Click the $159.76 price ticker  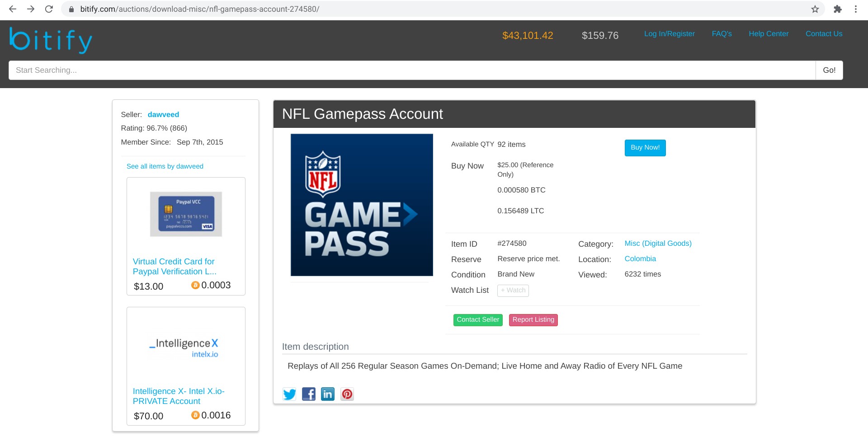600,36
